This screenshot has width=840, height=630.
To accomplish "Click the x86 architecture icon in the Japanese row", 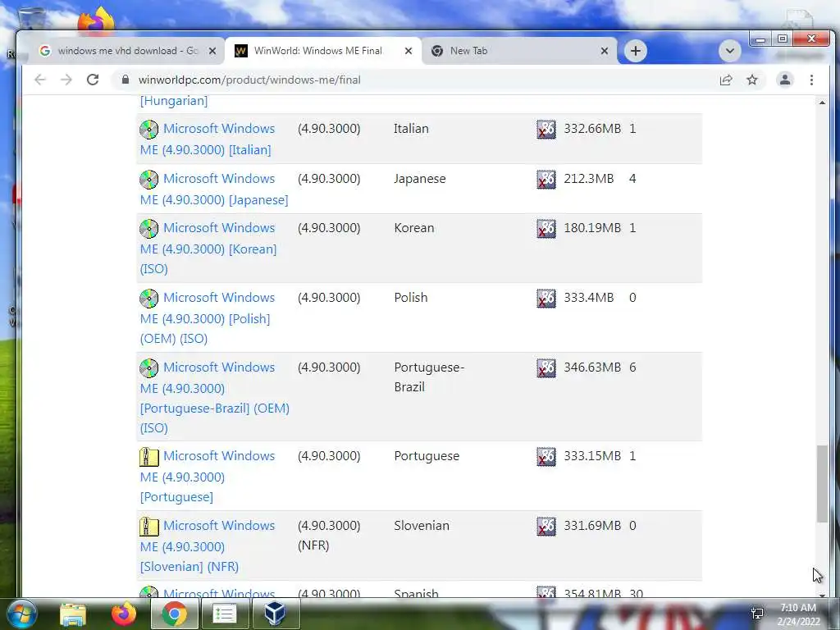I will pos(546,179).
